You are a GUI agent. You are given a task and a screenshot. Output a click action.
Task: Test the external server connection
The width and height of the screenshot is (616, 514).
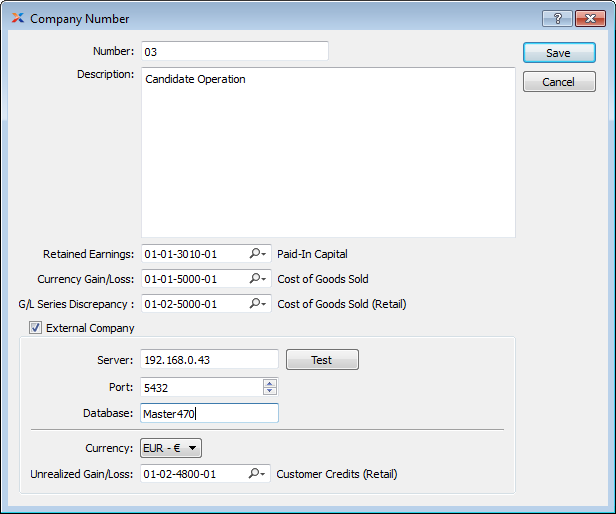tap(321, 360)
